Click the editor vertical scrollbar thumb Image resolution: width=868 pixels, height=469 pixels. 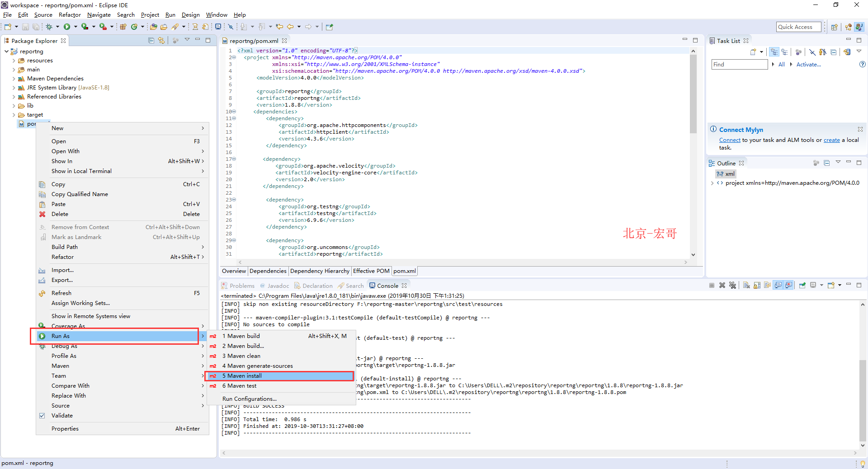click(x=693, y=94)
